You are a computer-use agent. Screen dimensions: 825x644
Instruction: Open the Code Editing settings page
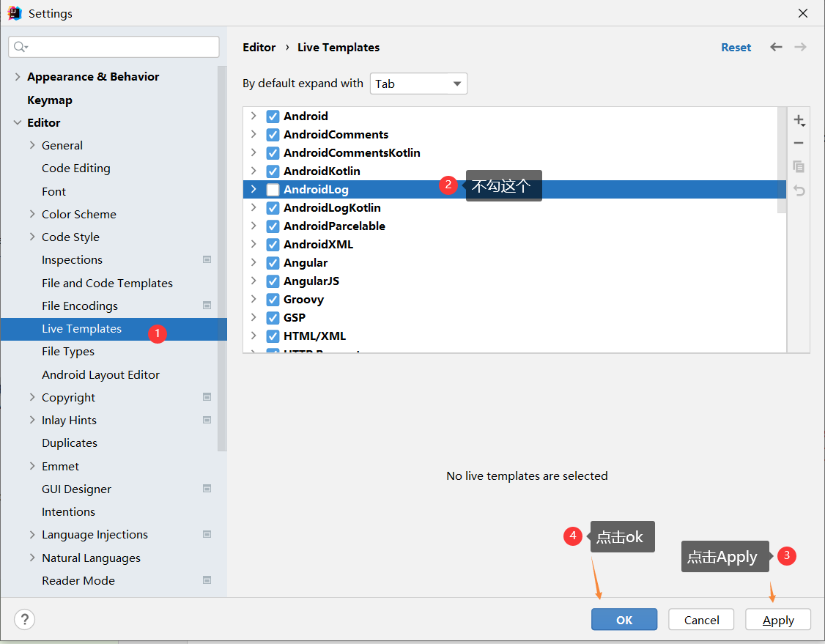click(76, 169)
